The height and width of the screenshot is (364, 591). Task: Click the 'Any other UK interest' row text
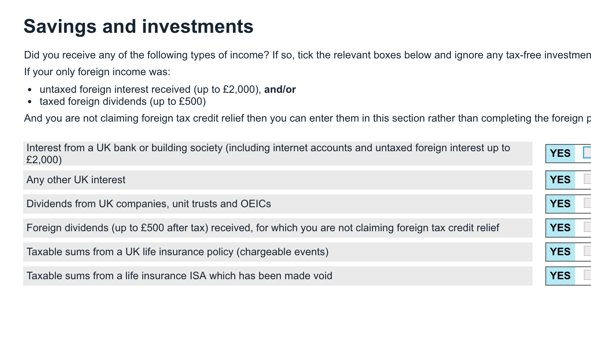point(76,180)
